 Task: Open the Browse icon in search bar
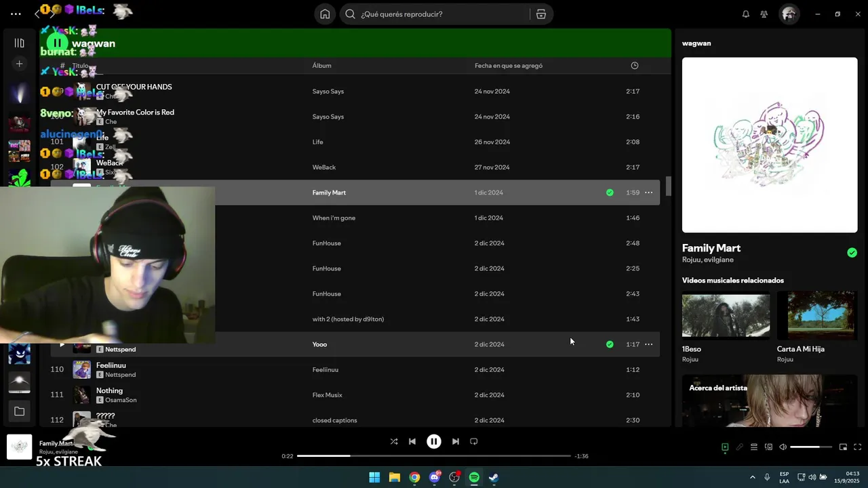(540, 14)
